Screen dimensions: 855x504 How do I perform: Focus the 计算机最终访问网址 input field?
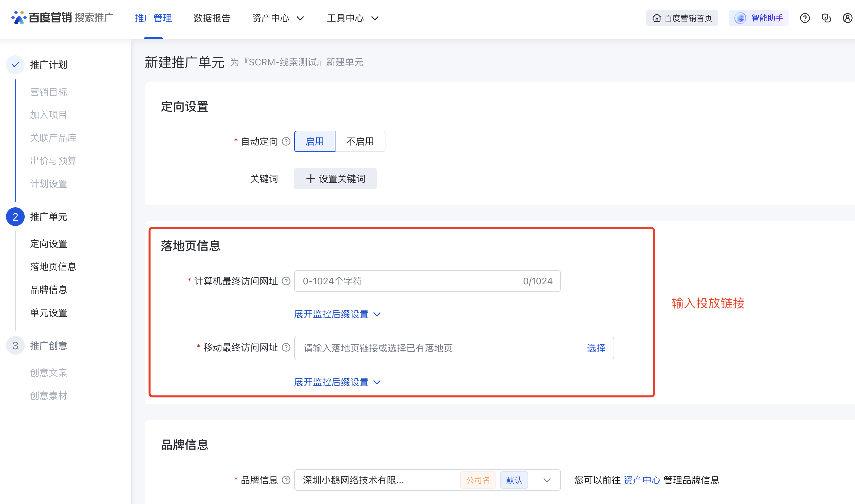tap(427, 281)
